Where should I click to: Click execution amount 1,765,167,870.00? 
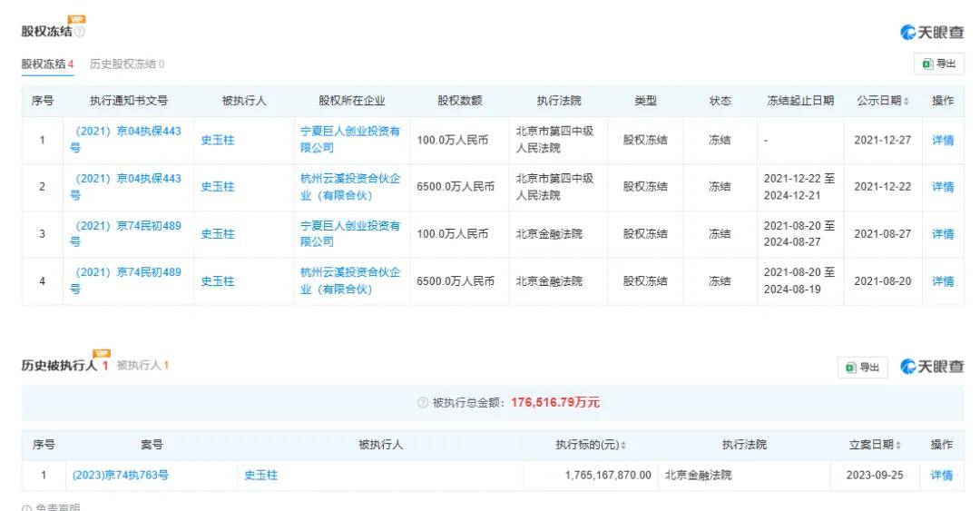click(x=607, y=476)
